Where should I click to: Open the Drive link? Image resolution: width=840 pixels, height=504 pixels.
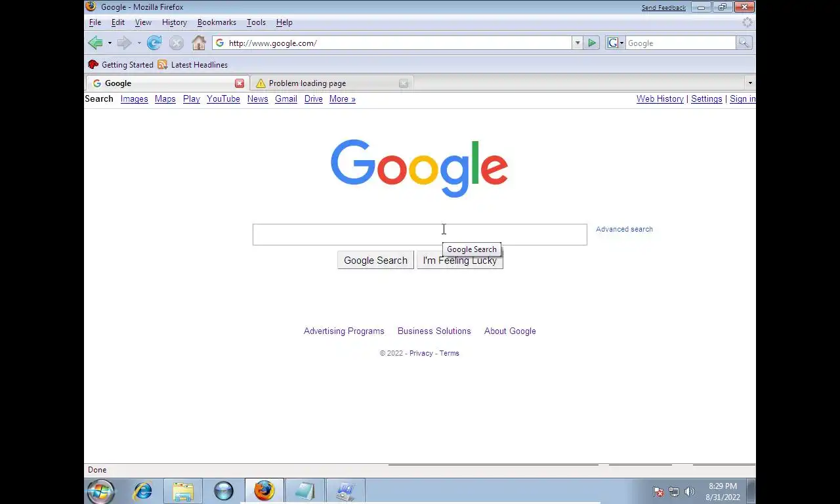314,99
